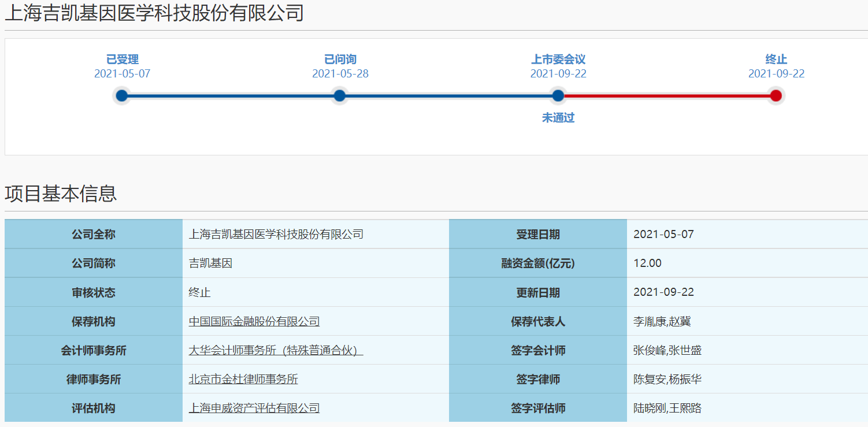This screenshot has width=868, height=427.
Task: Click the 已问询 stage label
Action: click(340, 60)
